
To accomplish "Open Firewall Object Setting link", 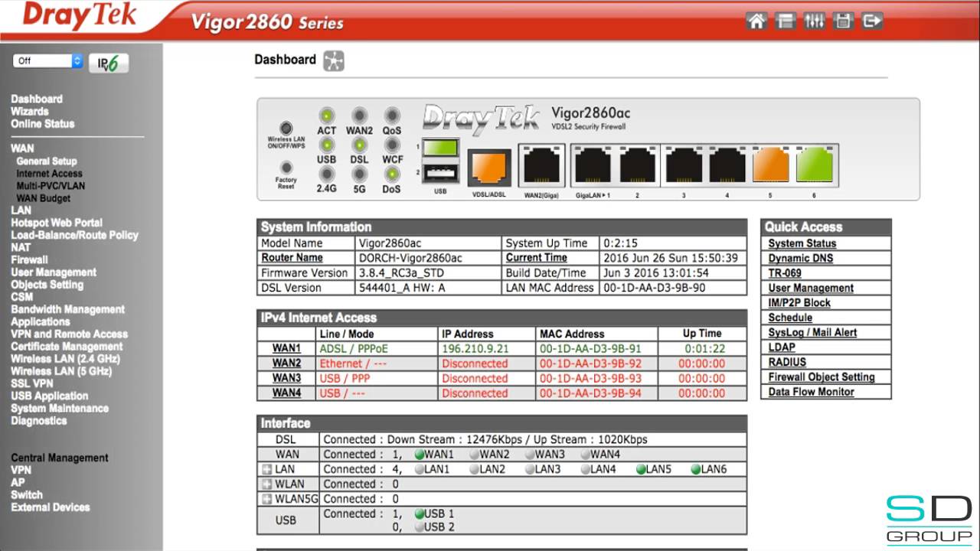I will [822, 377].
